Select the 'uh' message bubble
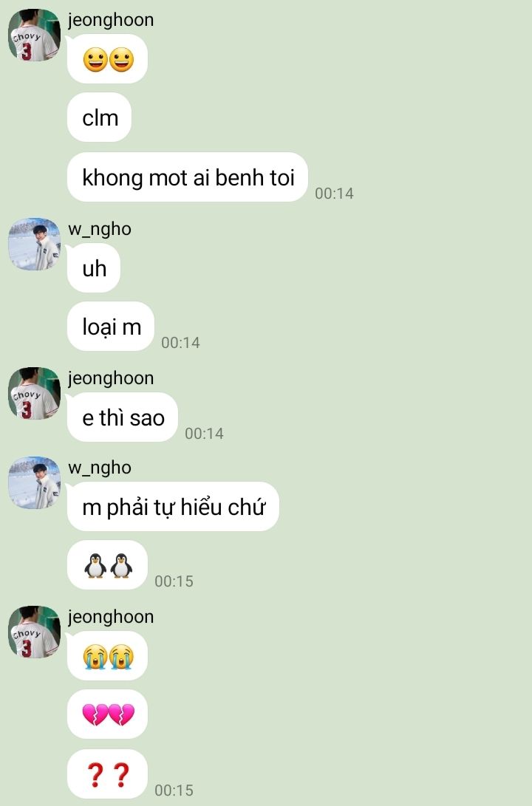The width and height of the screenshot is (532, 806). coord(94,268)
